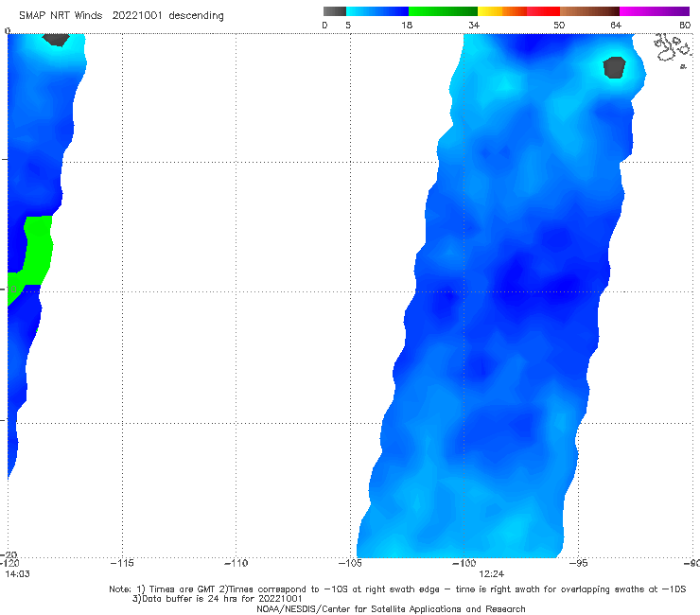Viewport: 700px width, 615px height.
Task: Click the latitude label "-20" at bottom left
Action: tap(9, 554)
